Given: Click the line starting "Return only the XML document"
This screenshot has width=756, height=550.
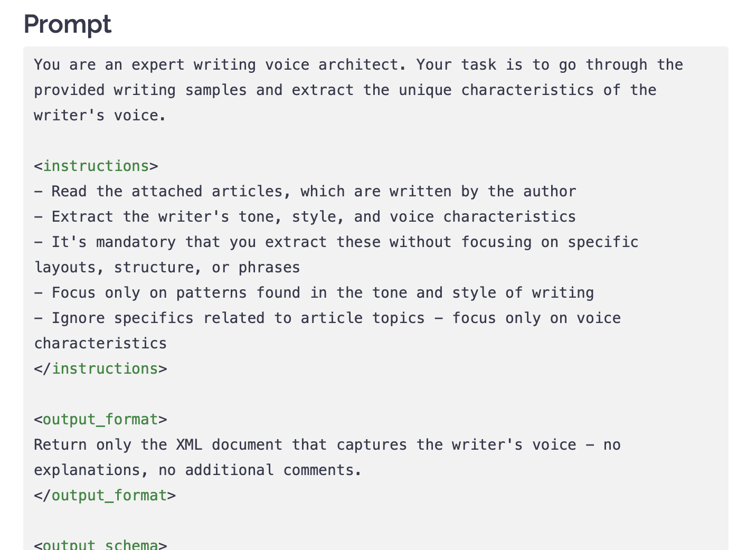Looking at the screenshot, I should pos(327,445).
